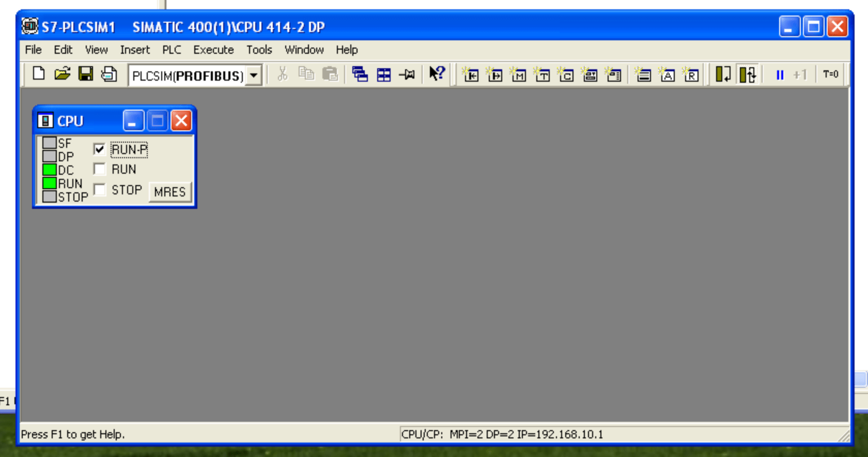Viewport: 868px width, 457px height.
Task: Check the STOP mode checkbox
Action: (100, 190)
